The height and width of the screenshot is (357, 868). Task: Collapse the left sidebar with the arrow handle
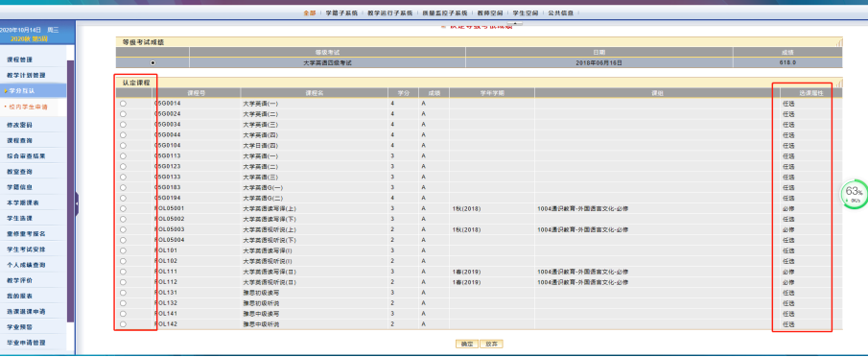pos(77,203)
